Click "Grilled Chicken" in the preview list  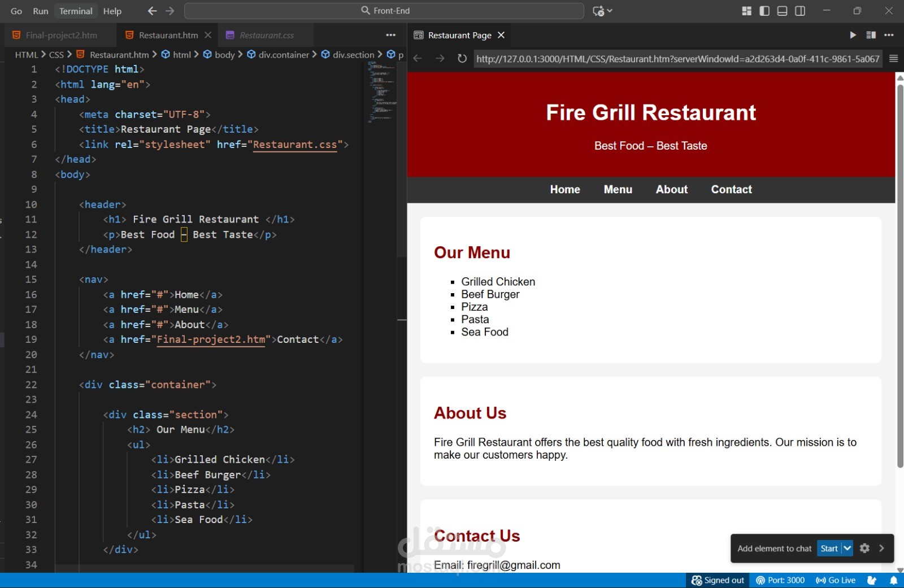coord(498,282)
